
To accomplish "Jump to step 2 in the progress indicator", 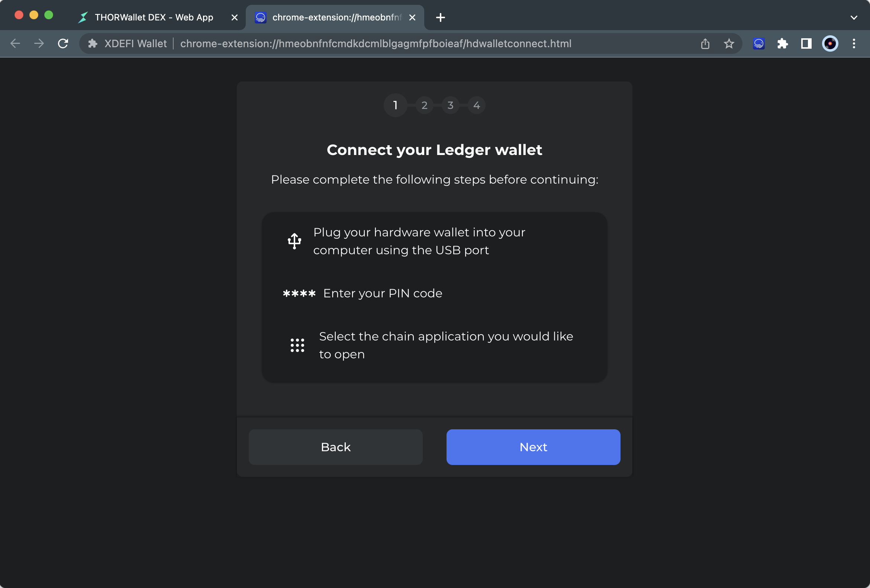I will coord(424,105).
